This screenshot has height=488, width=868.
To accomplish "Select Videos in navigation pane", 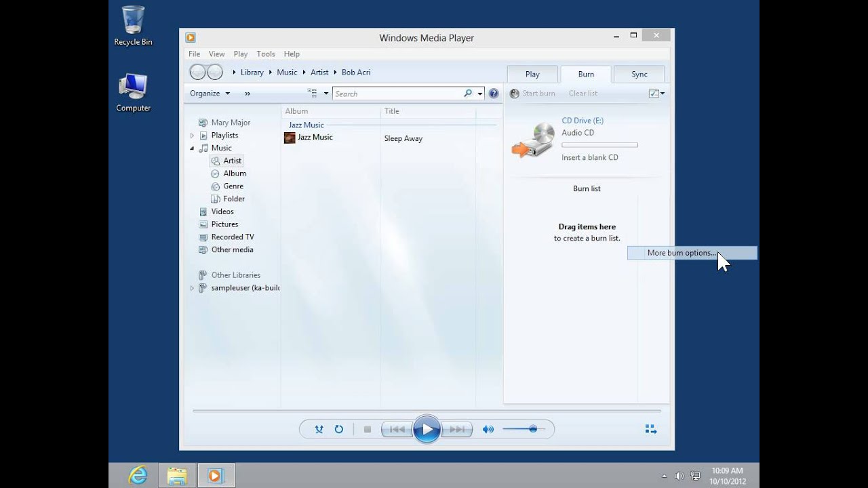I will (x=222, y=211).
